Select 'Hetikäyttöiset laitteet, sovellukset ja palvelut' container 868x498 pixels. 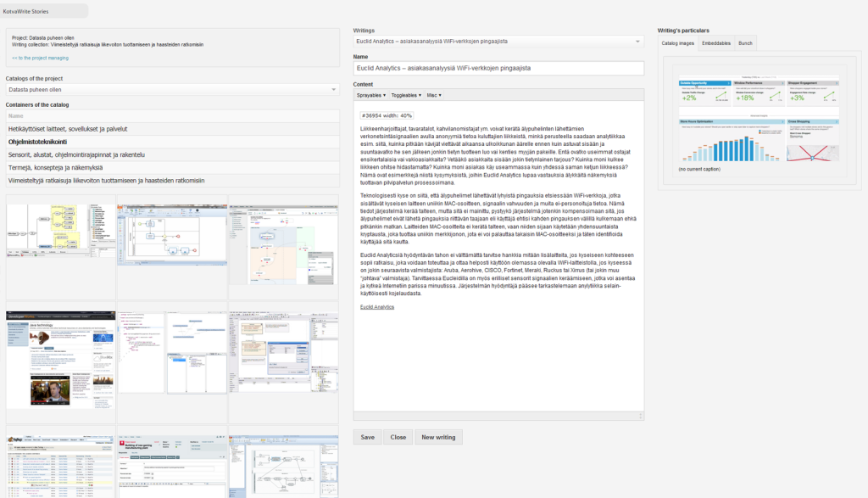tap(172, 129)
